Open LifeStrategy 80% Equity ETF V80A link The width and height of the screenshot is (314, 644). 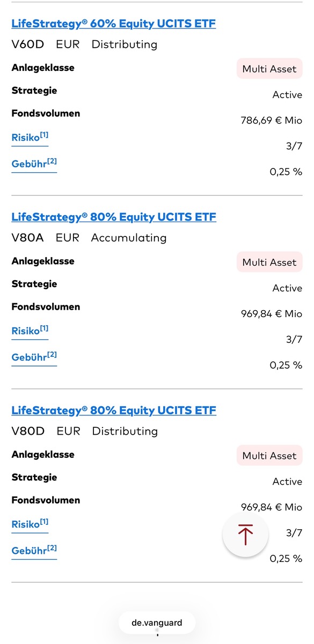[114, 217]
